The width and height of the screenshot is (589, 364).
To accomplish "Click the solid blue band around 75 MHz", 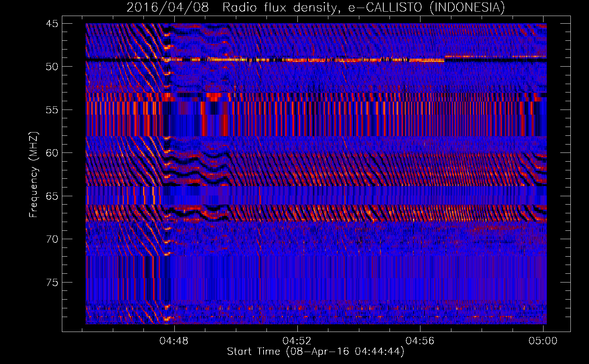I will coord(316,278).
